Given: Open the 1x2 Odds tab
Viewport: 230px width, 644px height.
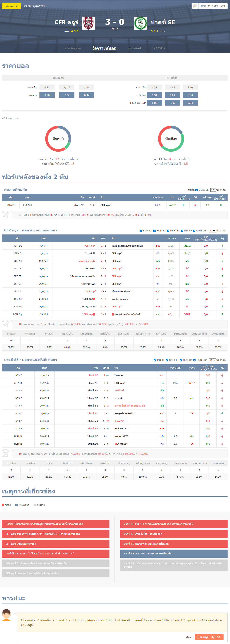Looking at the screenshot, I should coord(159,48).
